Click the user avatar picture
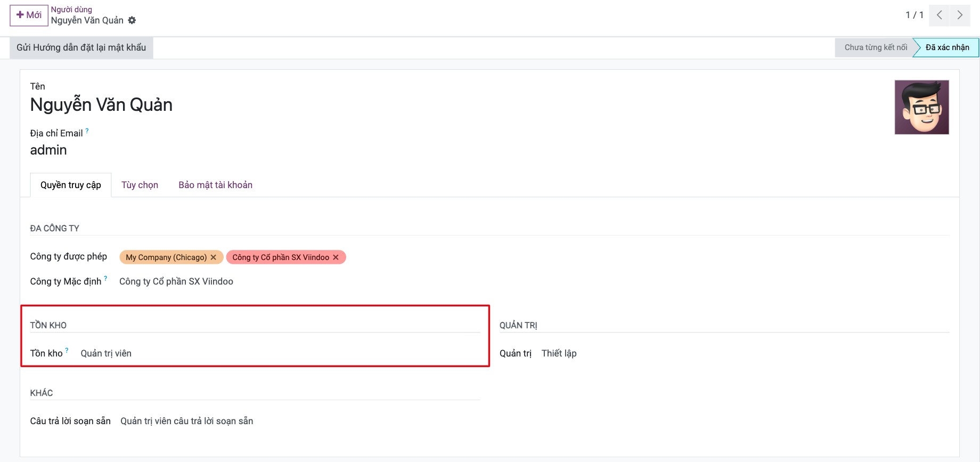 [x=921, y=107]
